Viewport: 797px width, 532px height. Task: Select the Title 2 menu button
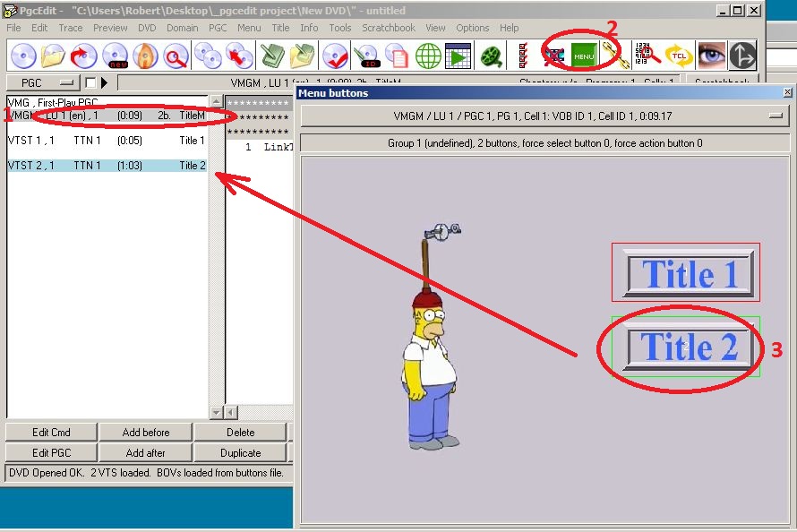click(686, 347)
